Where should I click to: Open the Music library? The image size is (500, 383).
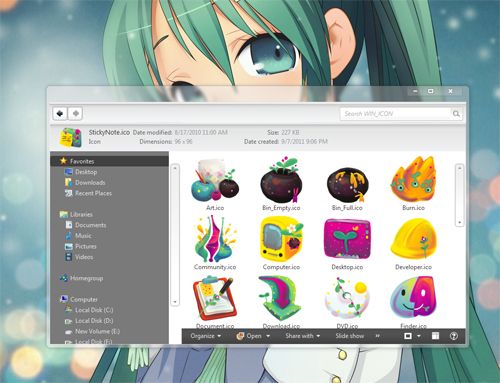tap(83, 236)
